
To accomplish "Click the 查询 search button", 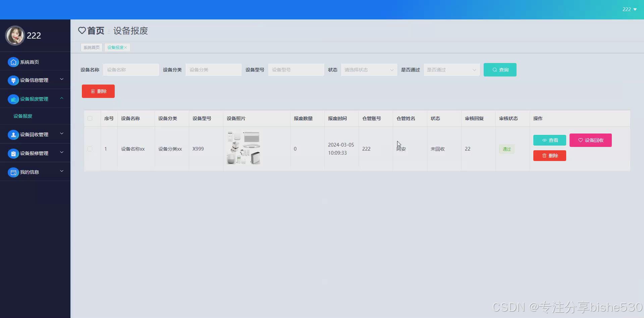I will coord(500,70).
